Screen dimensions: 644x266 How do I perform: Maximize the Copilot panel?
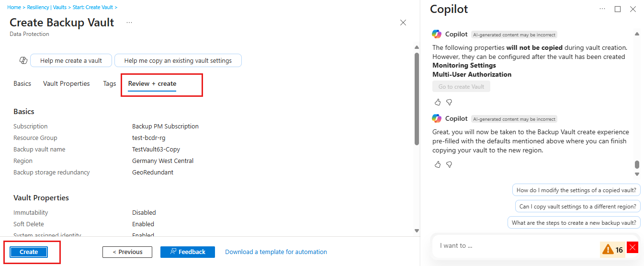[618, 9]
